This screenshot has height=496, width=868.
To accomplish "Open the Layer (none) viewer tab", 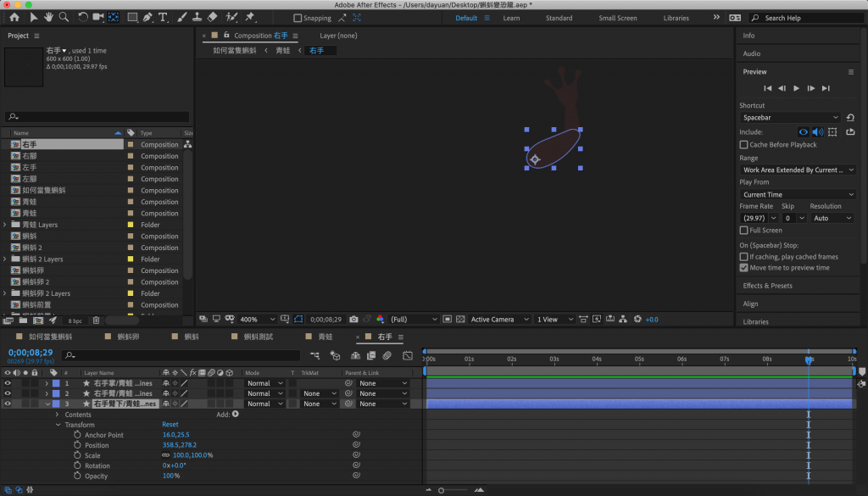I will (338, 36).
